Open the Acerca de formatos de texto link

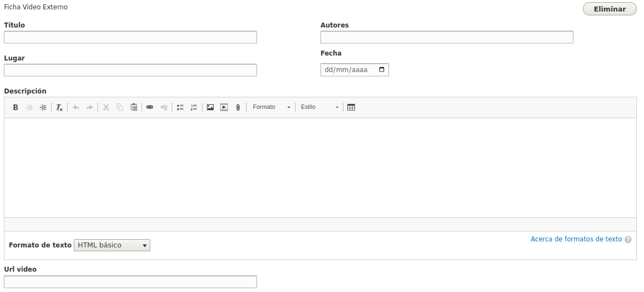[576, 239]
